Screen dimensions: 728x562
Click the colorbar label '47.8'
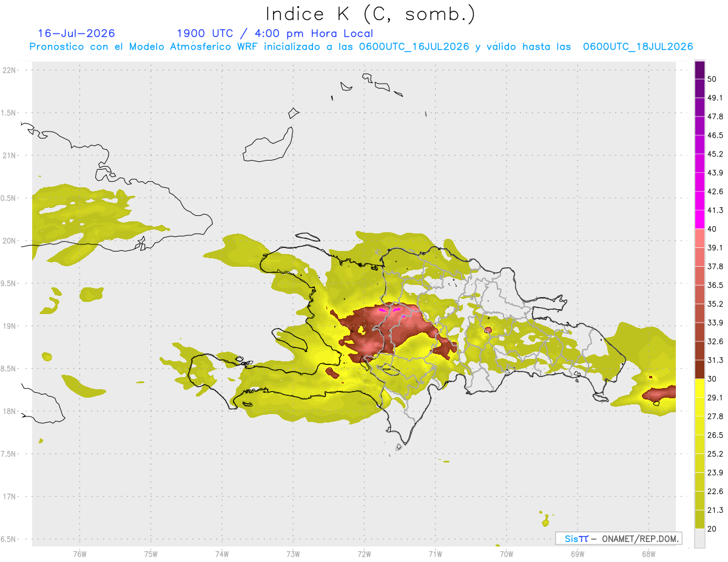pyautogui.click(x=715, y=116)
